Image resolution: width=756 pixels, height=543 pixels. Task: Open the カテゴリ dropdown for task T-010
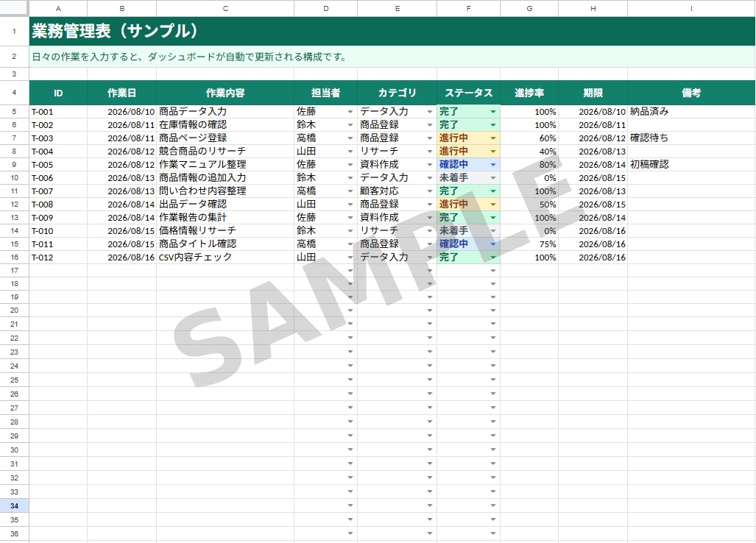click(x=430, y=231)
